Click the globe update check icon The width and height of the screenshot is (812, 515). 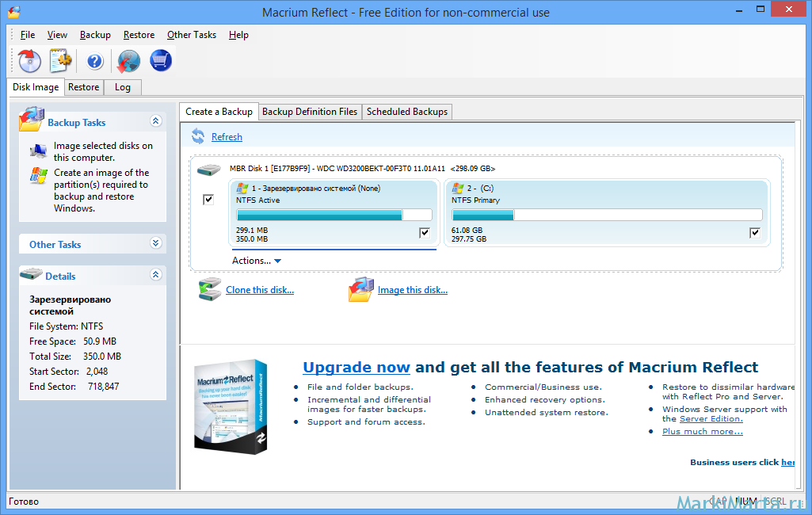click(128, 61)
